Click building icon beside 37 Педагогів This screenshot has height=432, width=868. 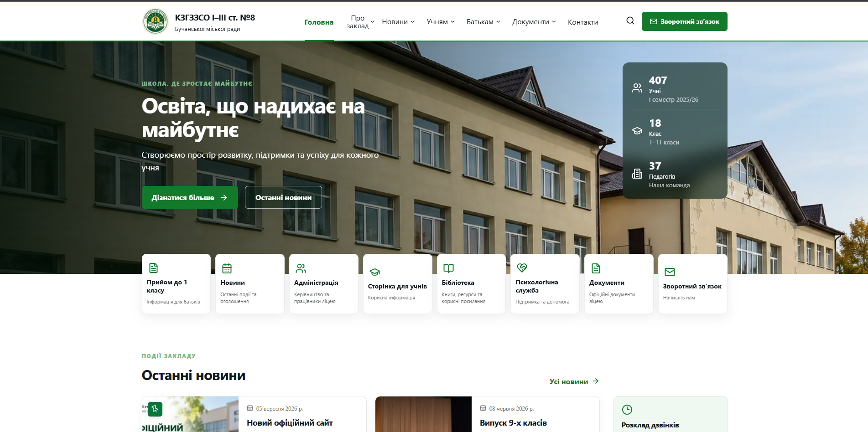(637, 174)
